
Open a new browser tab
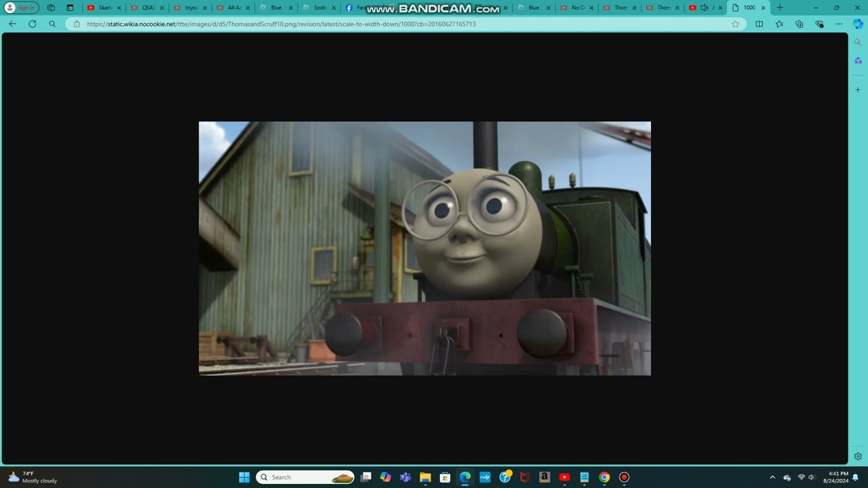(780, 7)
